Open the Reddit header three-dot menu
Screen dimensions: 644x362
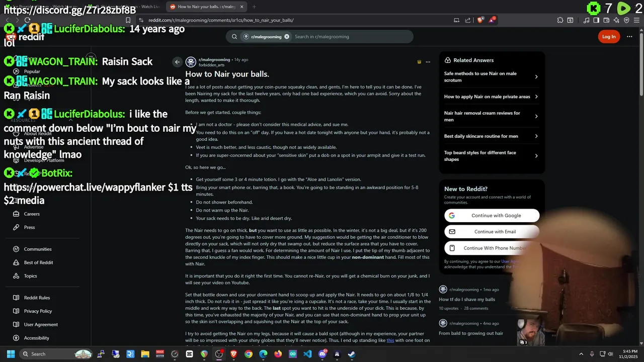click(629, 36)
